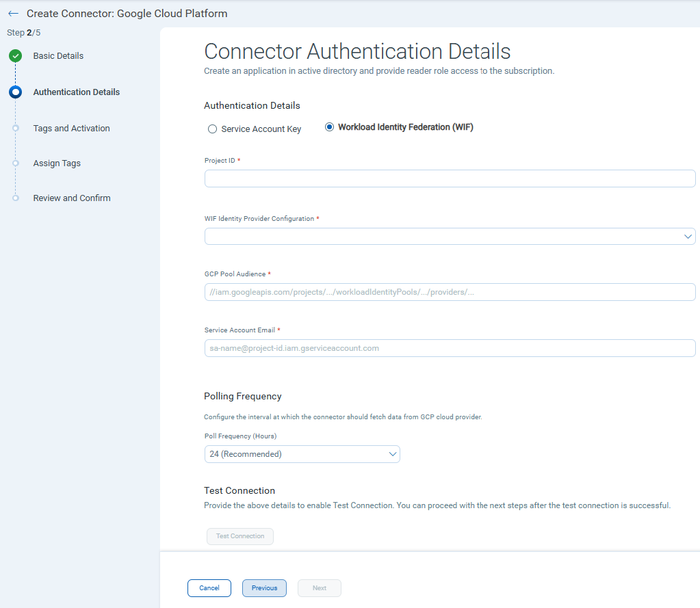
Task: Click the WIF Identity Provider Configuration label
Action: pos(259,219)
